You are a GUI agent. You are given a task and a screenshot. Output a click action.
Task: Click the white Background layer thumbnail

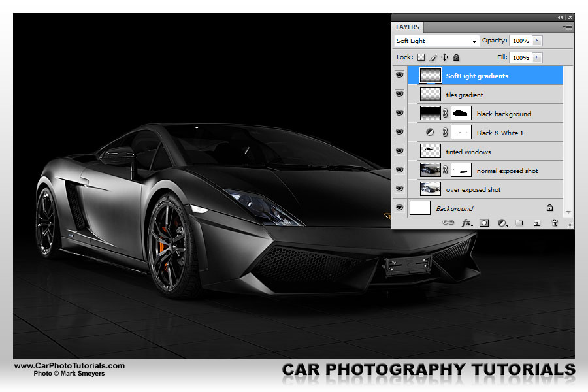pos(420,208)
